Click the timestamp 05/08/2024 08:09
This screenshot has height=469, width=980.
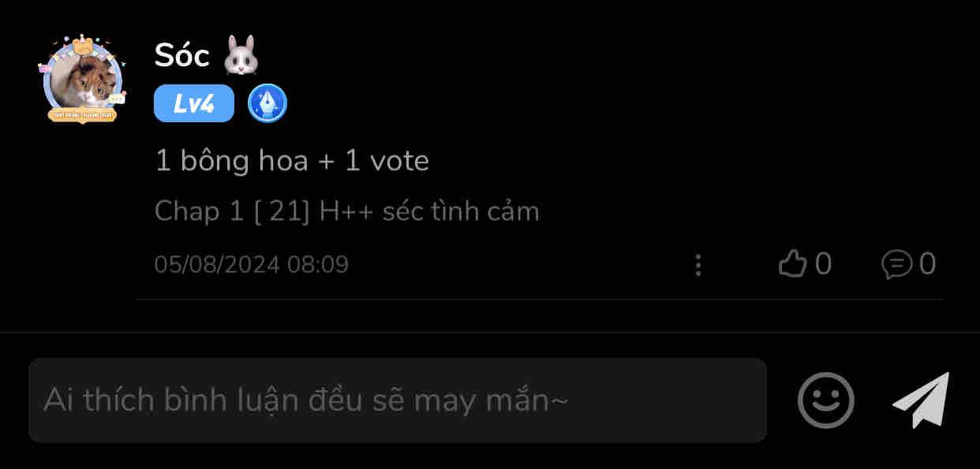click(251, 264)
